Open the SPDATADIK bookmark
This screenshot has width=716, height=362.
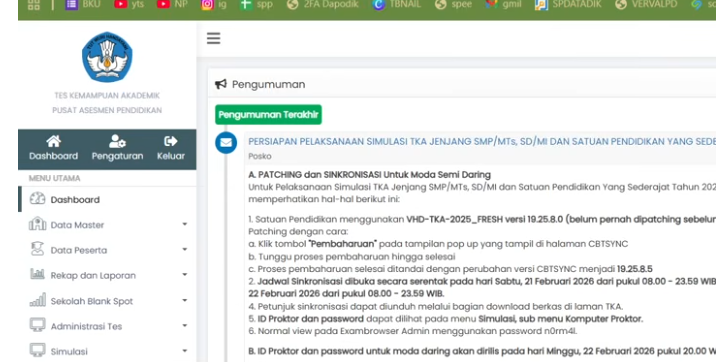(568, 5)
